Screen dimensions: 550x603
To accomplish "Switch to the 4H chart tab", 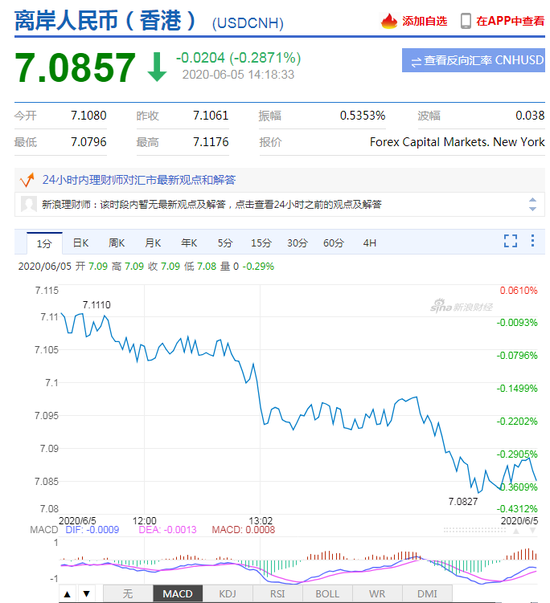I will click(370, 243).
